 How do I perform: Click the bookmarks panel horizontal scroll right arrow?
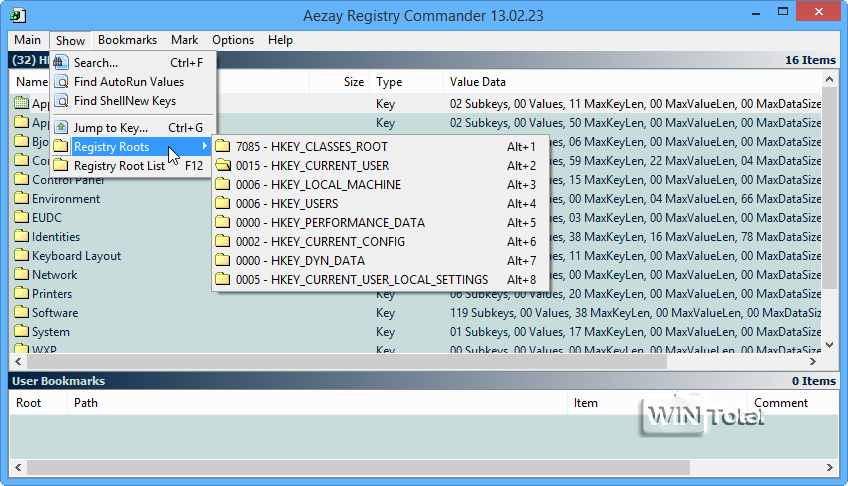(x=830, y=467)
